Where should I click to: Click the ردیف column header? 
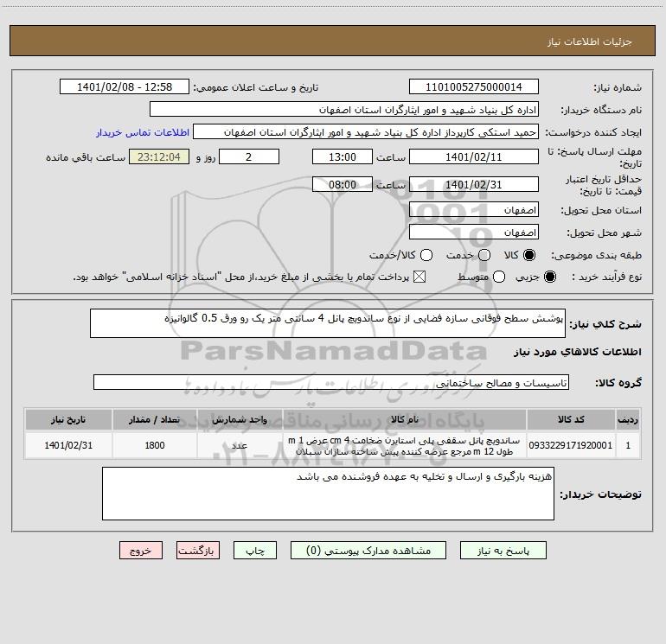[628, 419]
